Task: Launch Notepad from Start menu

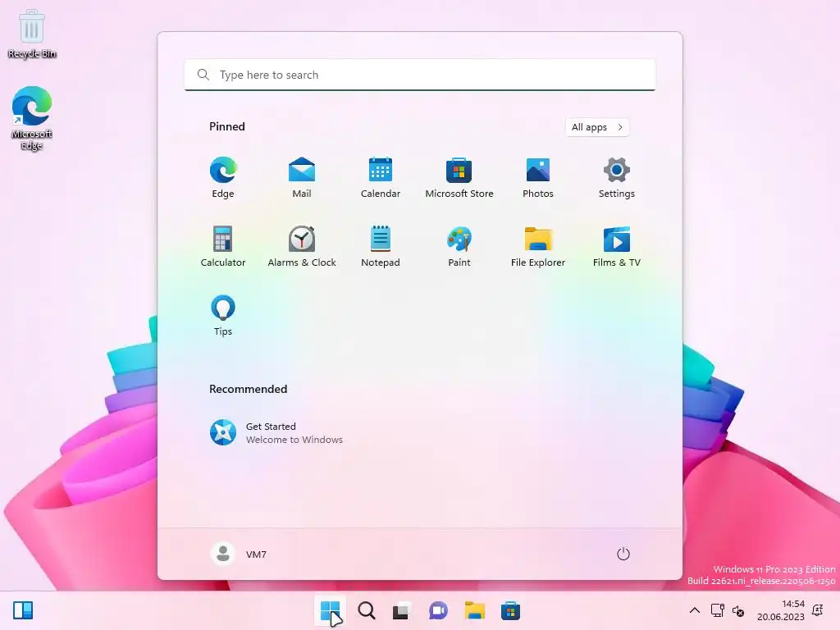Action: [x=381, y=246]
